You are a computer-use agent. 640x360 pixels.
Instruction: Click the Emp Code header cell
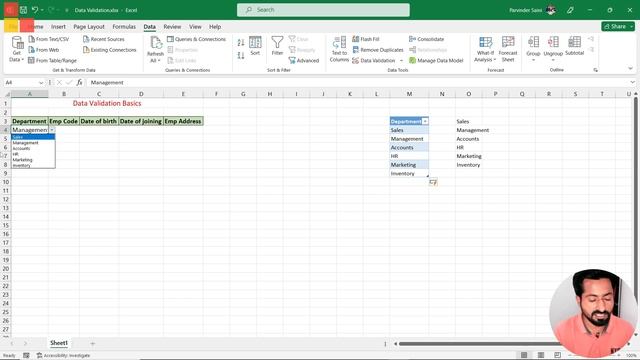(64, 121)
